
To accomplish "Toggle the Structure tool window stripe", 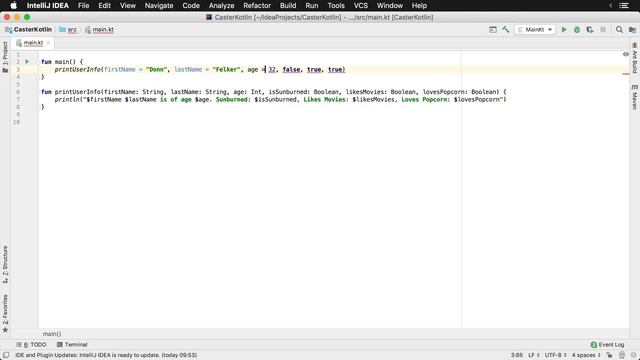I will (x=5, y=264).
